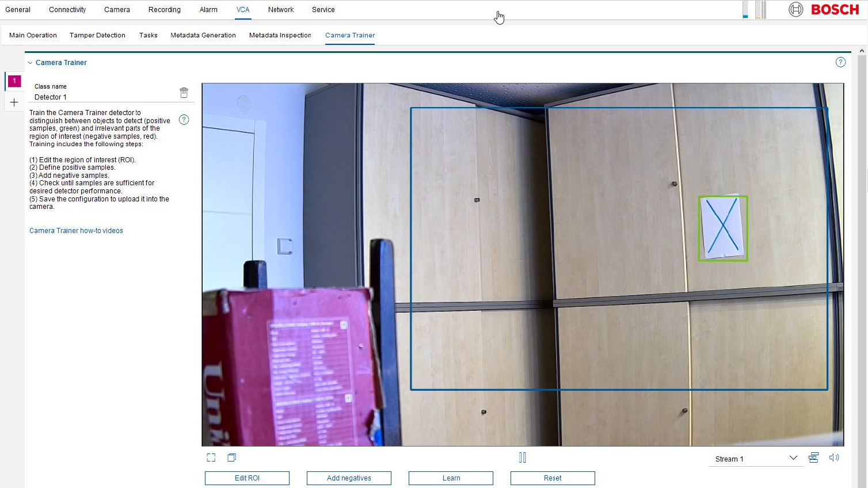Delete Detector 1 with the trash icon
The width and height of the screenshot is (868, 488).
point(184,93)
